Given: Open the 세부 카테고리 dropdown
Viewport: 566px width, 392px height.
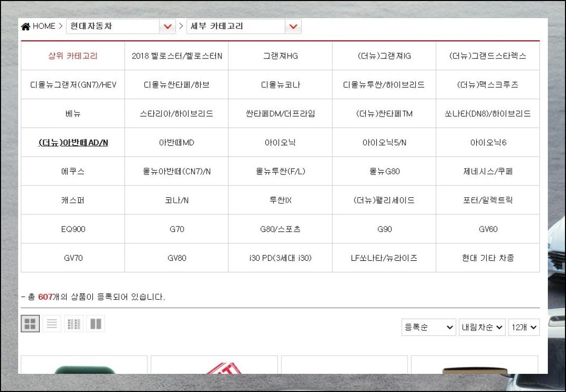Looking at the screenshot, I should 244,26.
